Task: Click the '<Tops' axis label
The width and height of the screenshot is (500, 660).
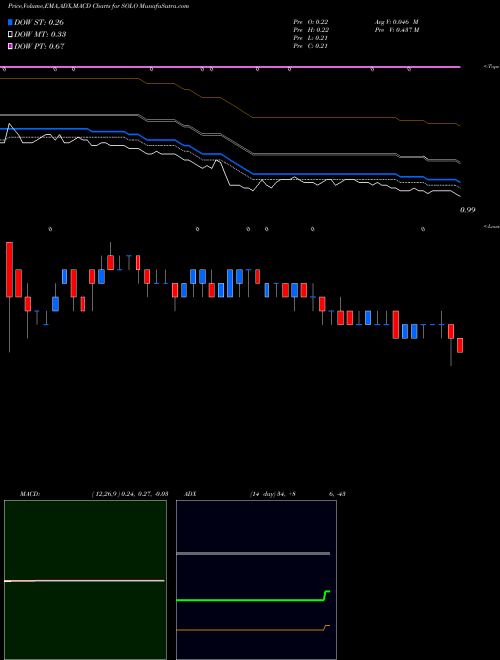Action: 491,67
